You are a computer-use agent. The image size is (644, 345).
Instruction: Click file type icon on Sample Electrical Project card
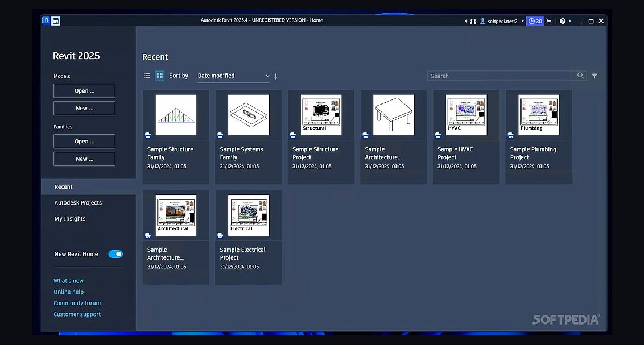(x=220, y=235)
